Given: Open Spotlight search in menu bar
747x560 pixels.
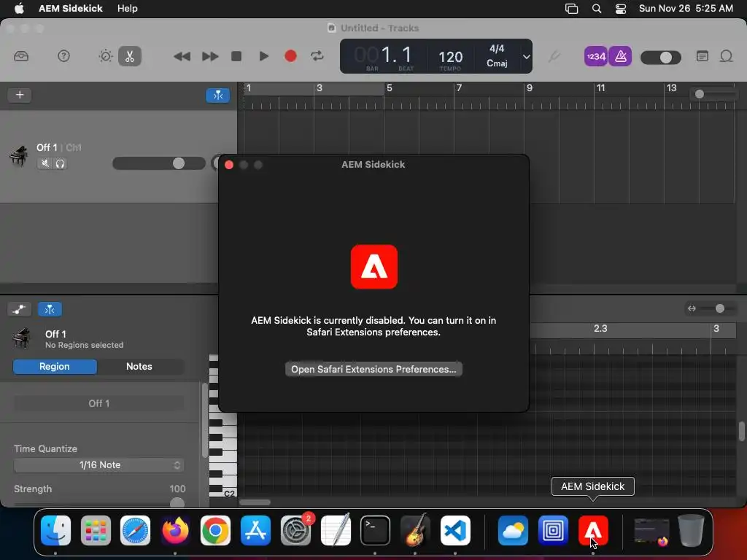Looking at the screenshot, I should pos(596,8).
